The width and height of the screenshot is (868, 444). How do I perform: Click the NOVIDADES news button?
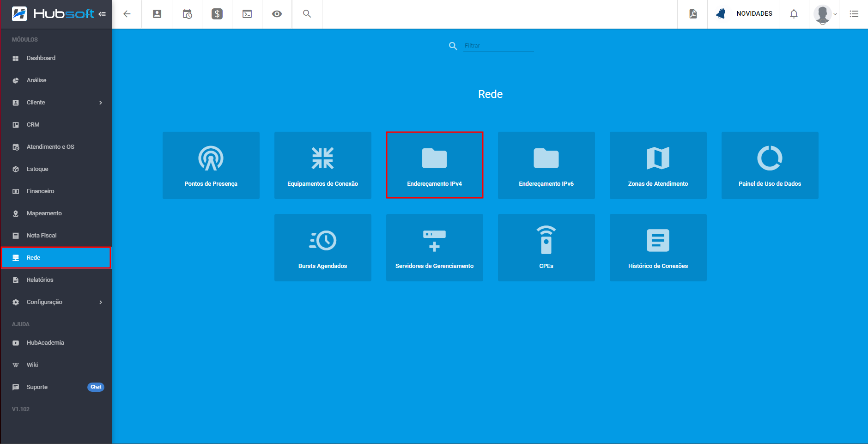pyautogui.click(x=744, y=14)
